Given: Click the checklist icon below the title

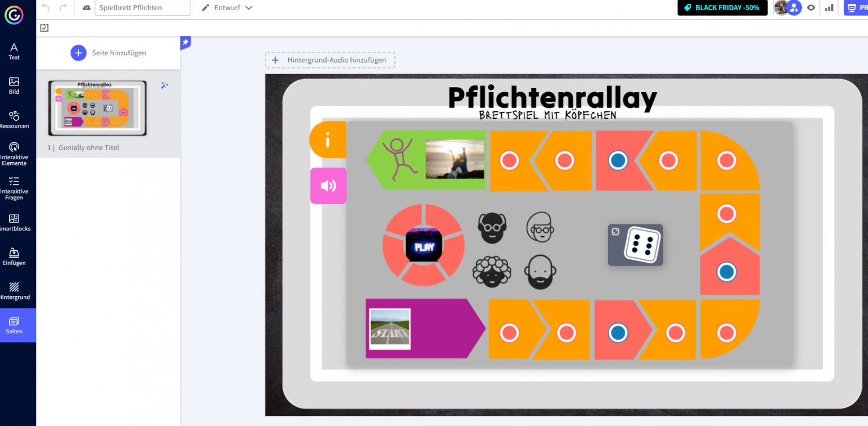Looking at the screenshot, I should (44, 27).
